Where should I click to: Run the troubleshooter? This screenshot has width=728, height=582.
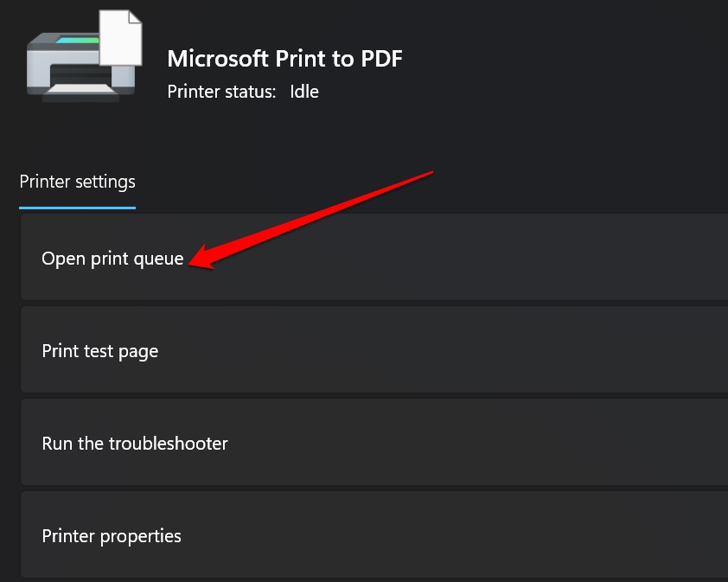click(374, 442)
